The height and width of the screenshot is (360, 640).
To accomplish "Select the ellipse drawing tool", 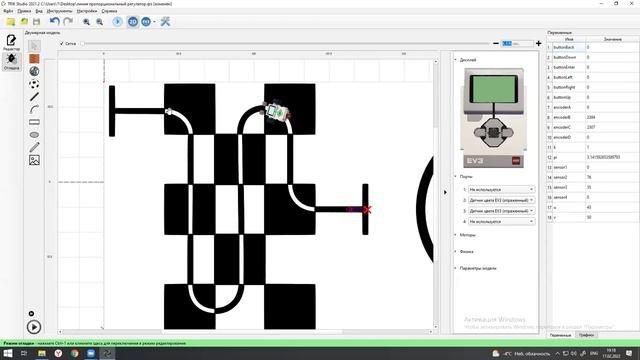I will coord(34,135).
